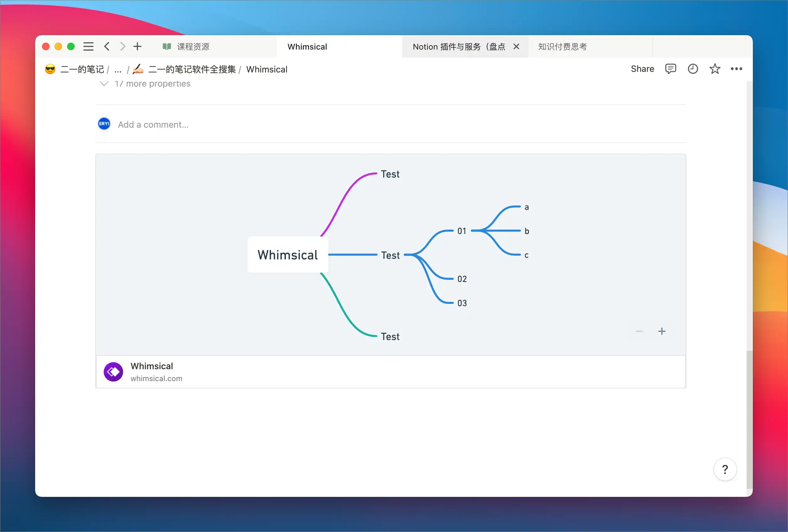
Task: Go back with the left arrow
Action: 107,46
